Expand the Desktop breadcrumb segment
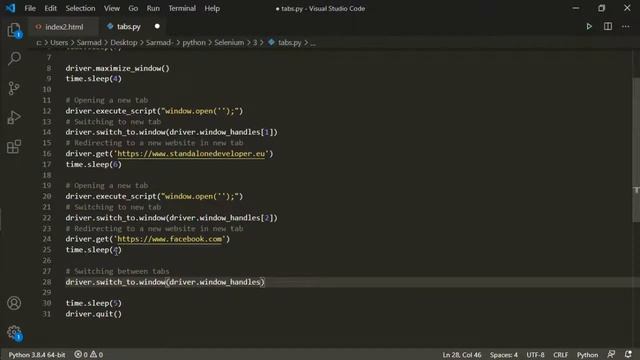 (x=124, y=42)
